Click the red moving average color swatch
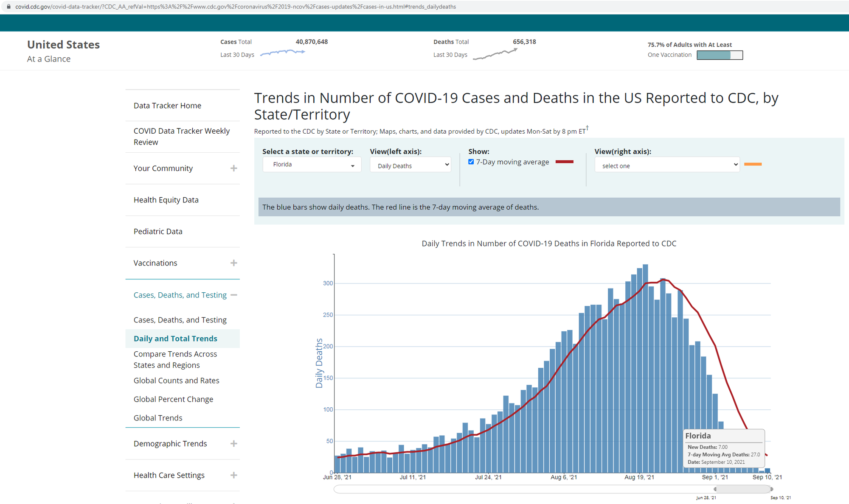The width and height of the screenshot is (849, 504). pyautogui.click(x=565, y=162)
